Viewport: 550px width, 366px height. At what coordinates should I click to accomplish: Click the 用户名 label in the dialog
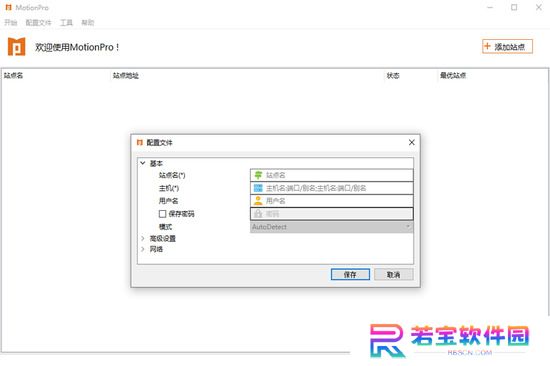tap(168, 201)
